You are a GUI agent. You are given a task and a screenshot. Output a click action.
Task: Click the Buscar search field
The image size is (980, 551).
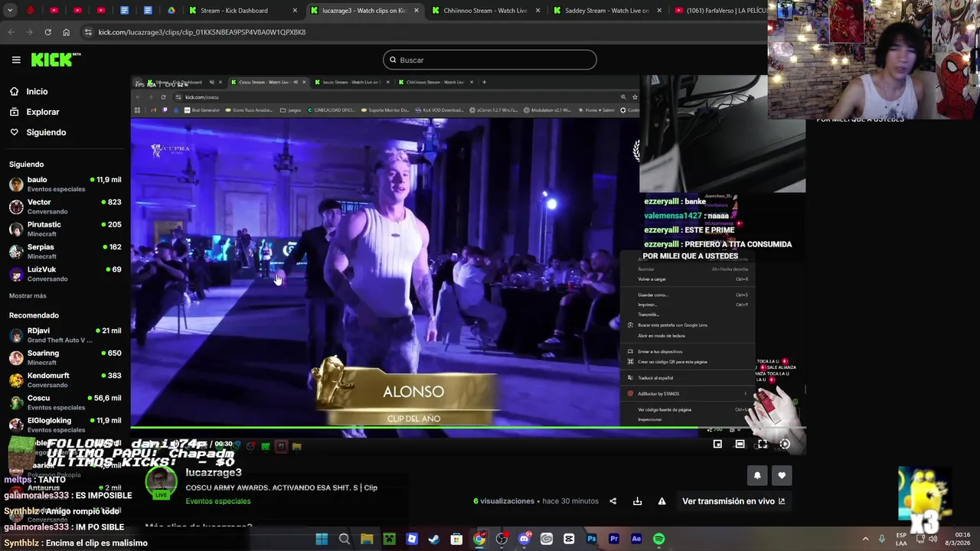tap(490, 60)
